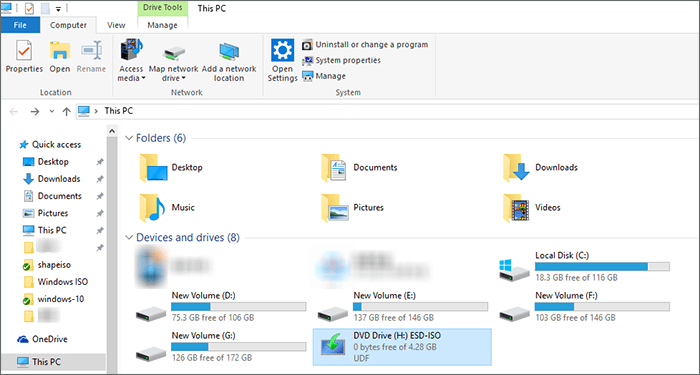Click the pin icon next to Desktop
This screenshot has width=700, height=375.
tap(100, 162)
